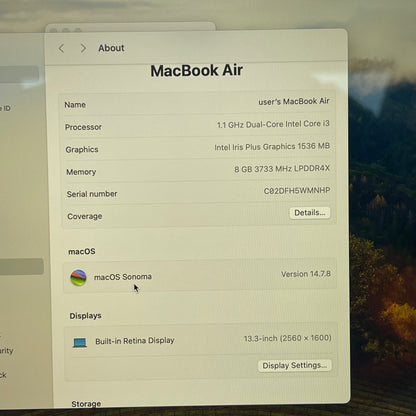This screenshot has width=416, height=416.
Task: Click the Storage section heading
Action: (86, 404)
